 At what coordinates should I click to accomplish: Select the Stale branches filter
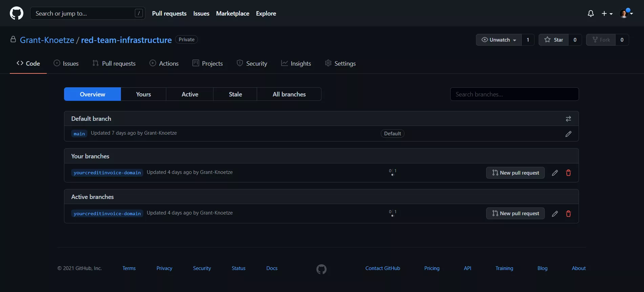pyautogui.click(x=235, y=94)
